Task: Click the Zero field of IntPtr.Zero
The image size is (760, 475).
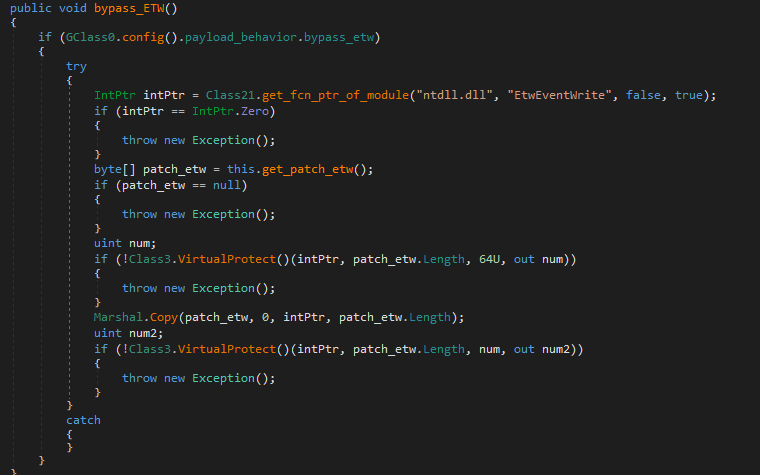Action: coord(255,111)
